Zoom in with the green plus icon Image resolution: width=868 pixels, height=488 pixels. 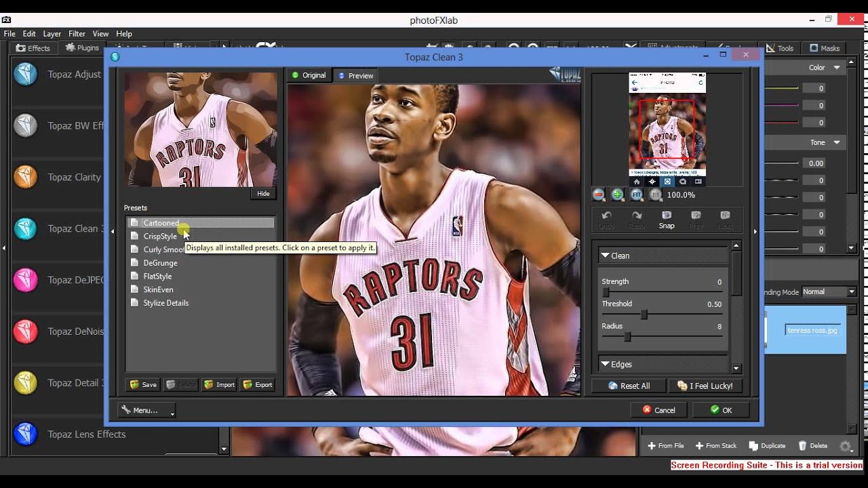click(617, 195)
